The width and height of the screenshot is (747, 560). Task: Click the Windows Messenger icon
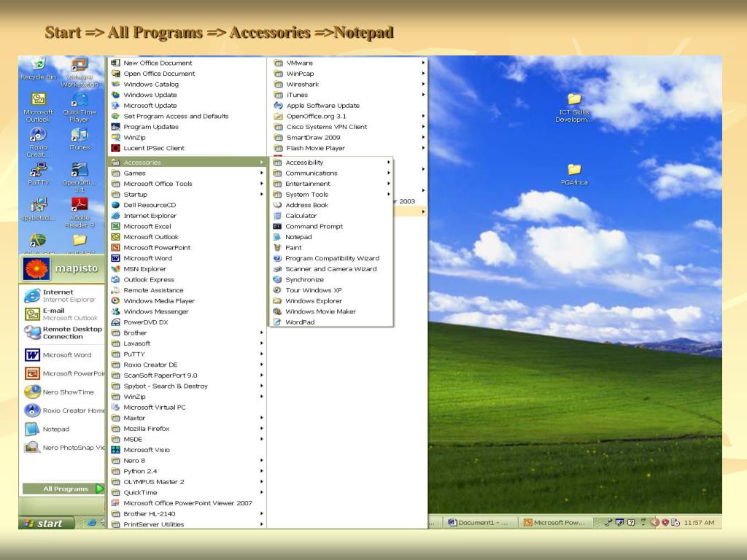[115, 311]
